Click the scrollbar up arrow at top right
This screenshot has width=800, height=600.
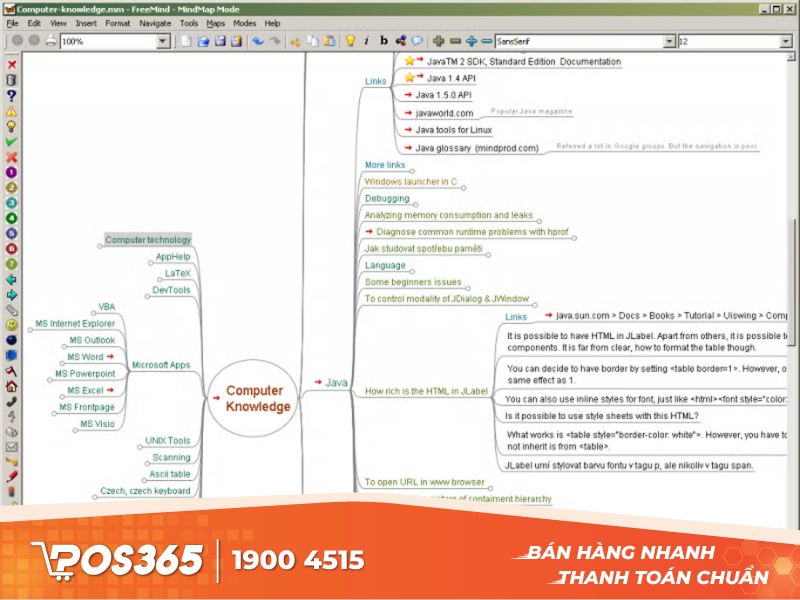tap(792, 57)
